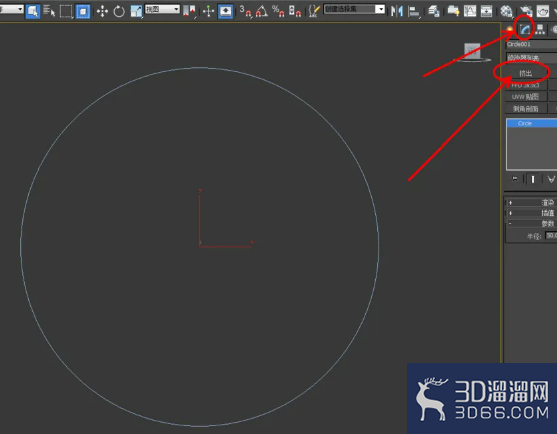This screenshot has width=557, height=434.
Task: Edit the Circle001 object name field
Action: point(531,44)
